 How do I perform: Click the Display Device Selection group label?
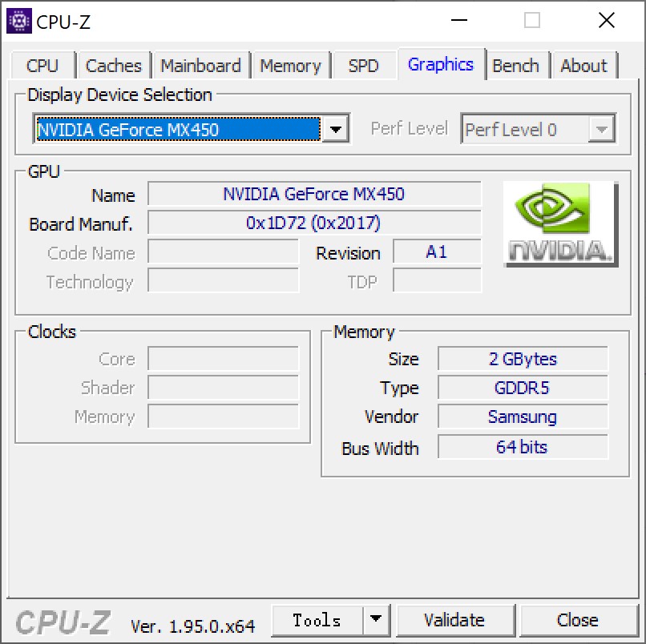point(119,95)
